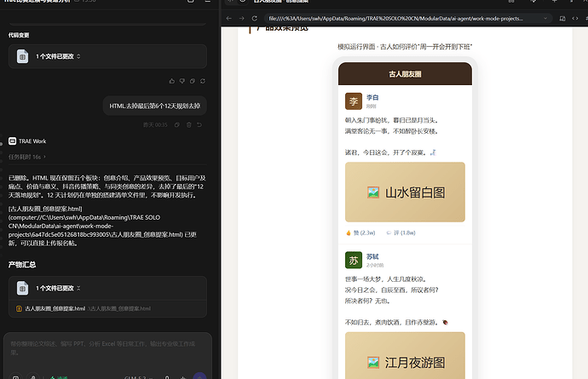Viewport: 588px width, 379px height.
Task: Click the file icon in the 产物汇总 card
Action: pyautogui.click(x=22, y=288)
